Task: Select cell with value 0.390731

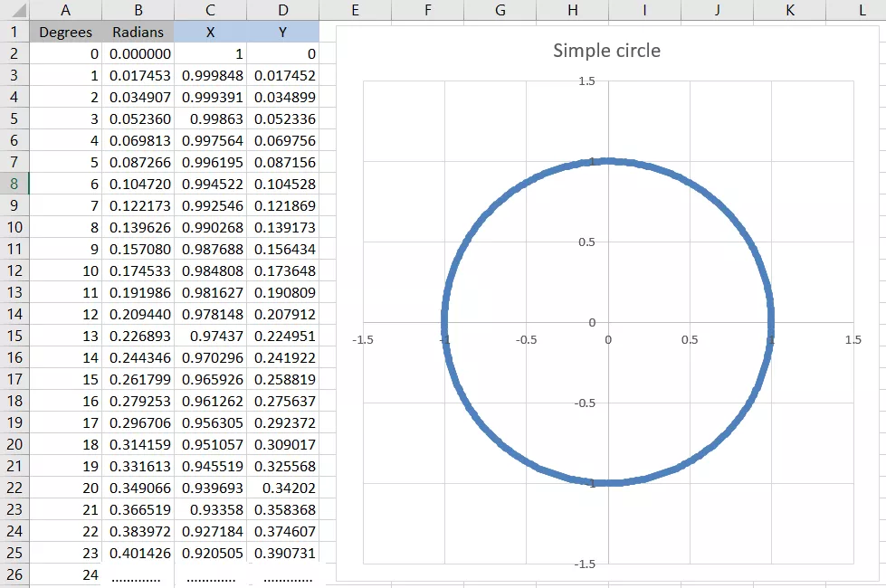Action: tap(282, 553)
